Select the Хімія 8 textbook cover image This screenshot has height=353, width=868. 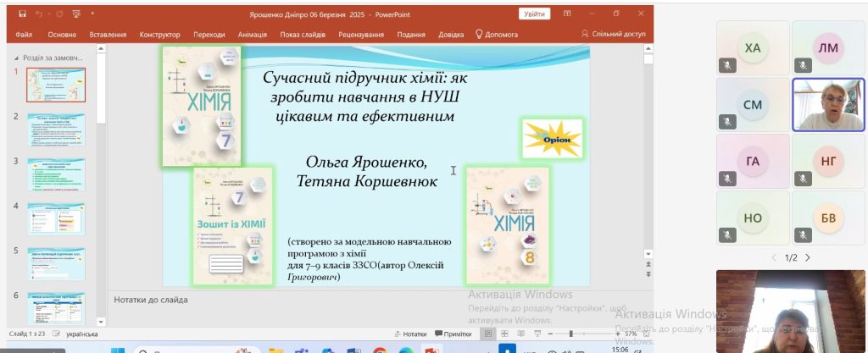tap(507, 225)
